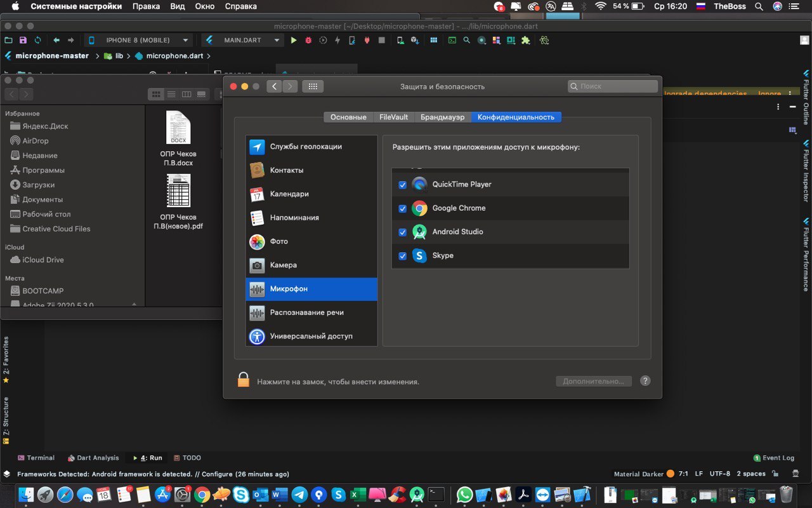Select the Камера privacy category
812x508 pixels.
pos(311,265)
